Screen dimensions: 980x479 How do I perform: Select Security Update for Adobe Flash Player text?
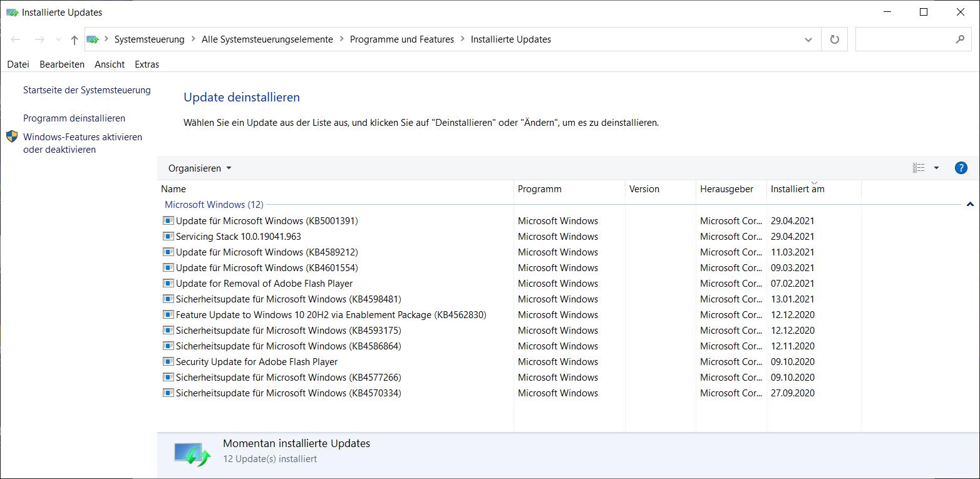(257, 362)
